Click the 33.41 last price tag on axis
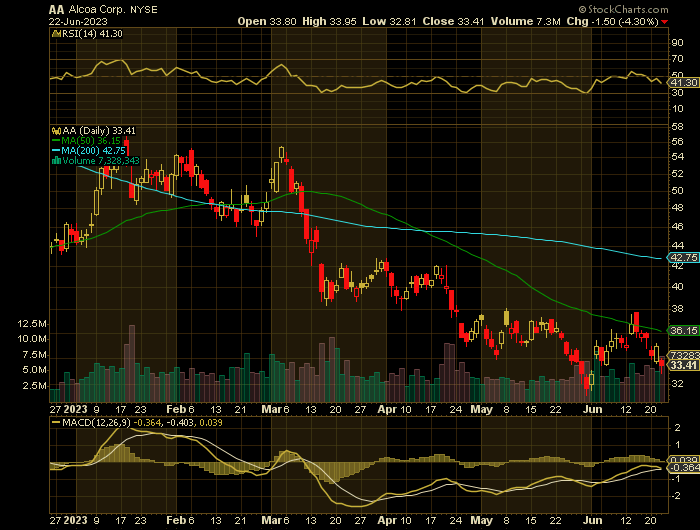The image size is (700, 530). pos(683,365)
